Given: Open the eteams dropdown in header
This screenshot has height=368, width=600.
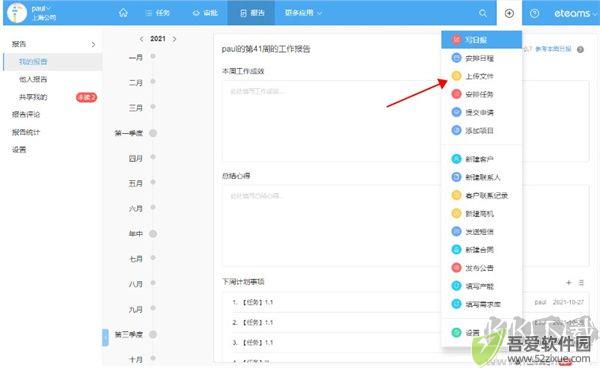Looking at the screenshot, I should point(575,13).
